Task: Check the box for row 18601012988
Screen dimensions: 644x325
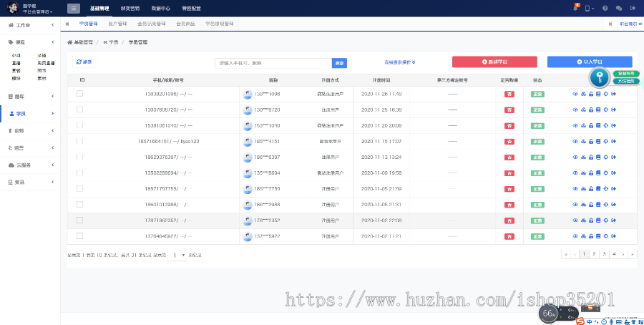Action: [x=79, y=204]
